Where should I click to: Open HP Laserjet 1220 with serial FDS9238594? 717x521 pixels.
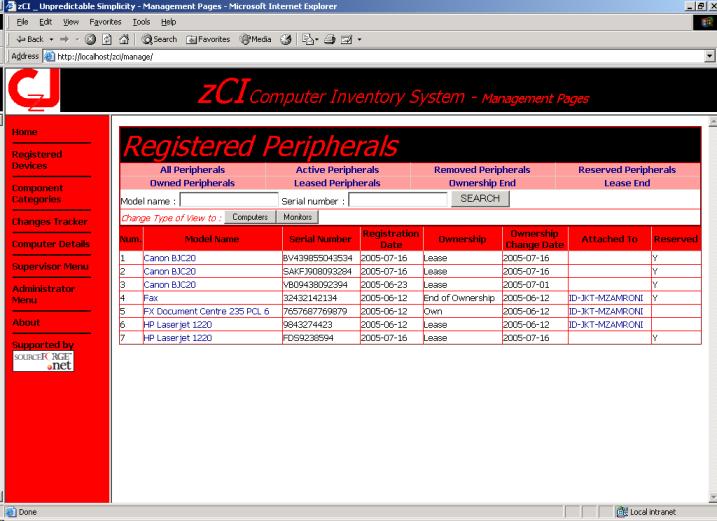pos(178,338)
